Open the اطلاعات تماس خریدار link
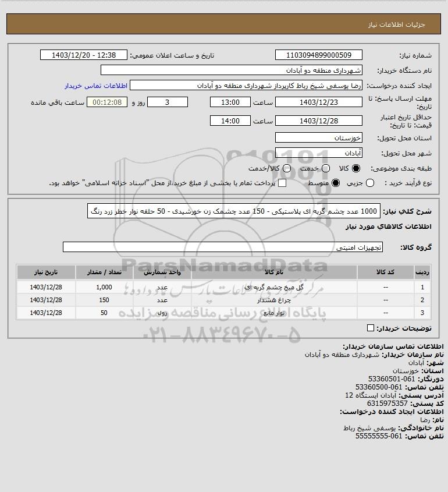 96,86
